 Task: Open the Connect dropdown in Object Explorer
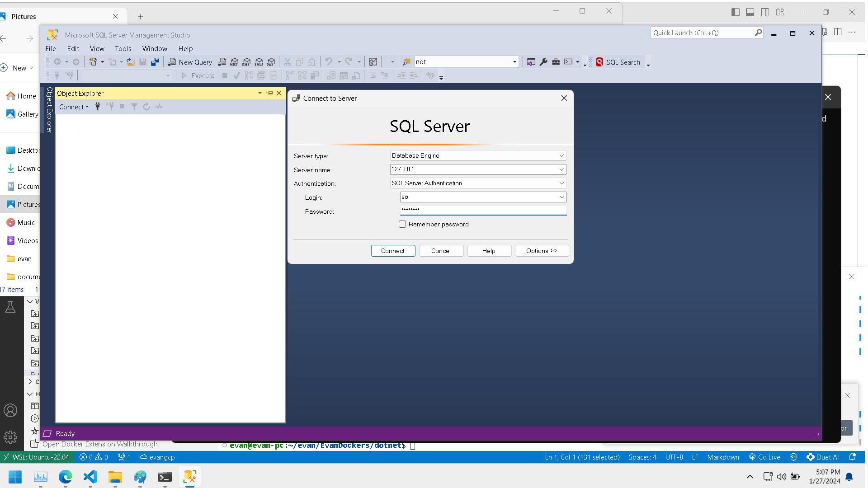(x=74, y=107)
